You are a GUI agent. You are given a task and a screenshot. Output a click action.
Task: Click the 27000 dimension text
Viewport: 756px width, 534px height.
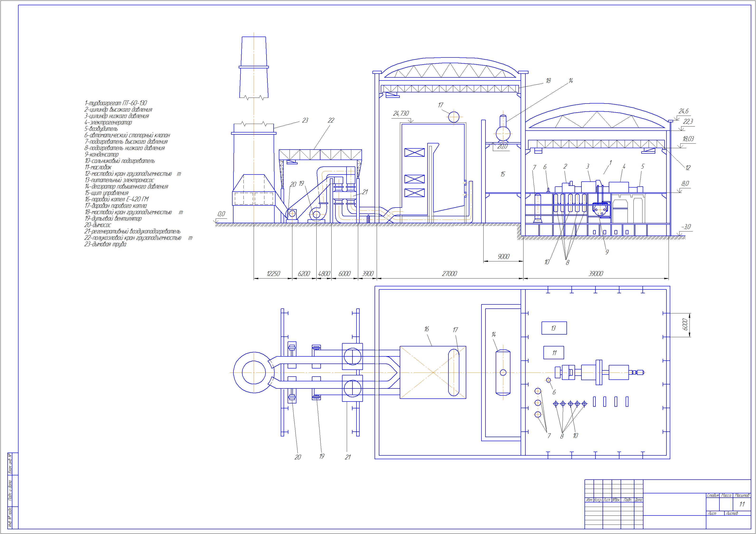pos(450,273)
